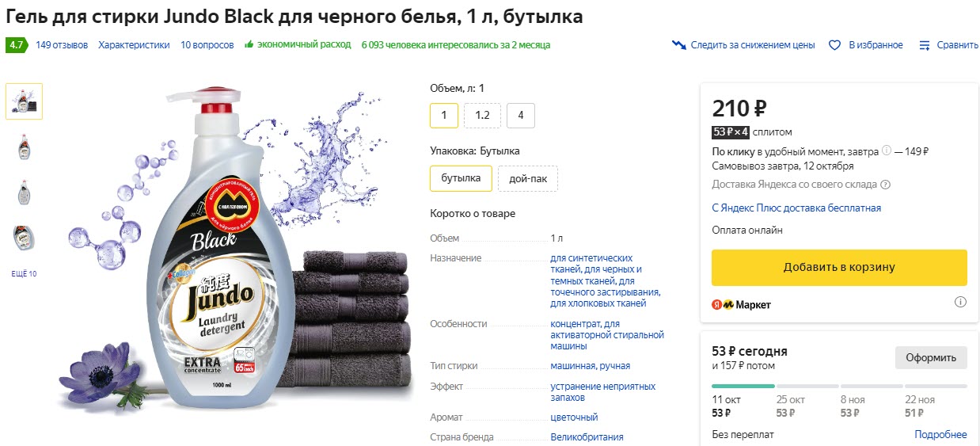
Task: Click the compare list icon
Action: [x=925, y=45]
